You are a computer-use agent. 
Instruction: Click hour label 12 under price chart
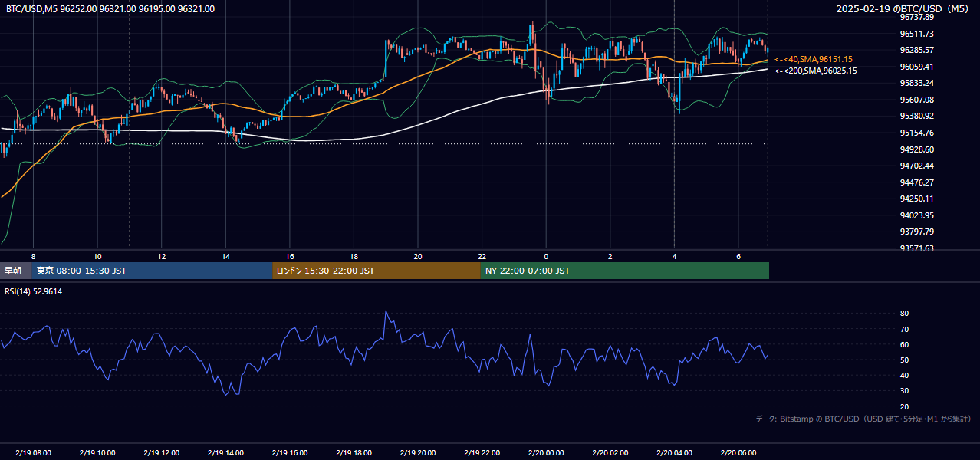(x=161, y=256)
